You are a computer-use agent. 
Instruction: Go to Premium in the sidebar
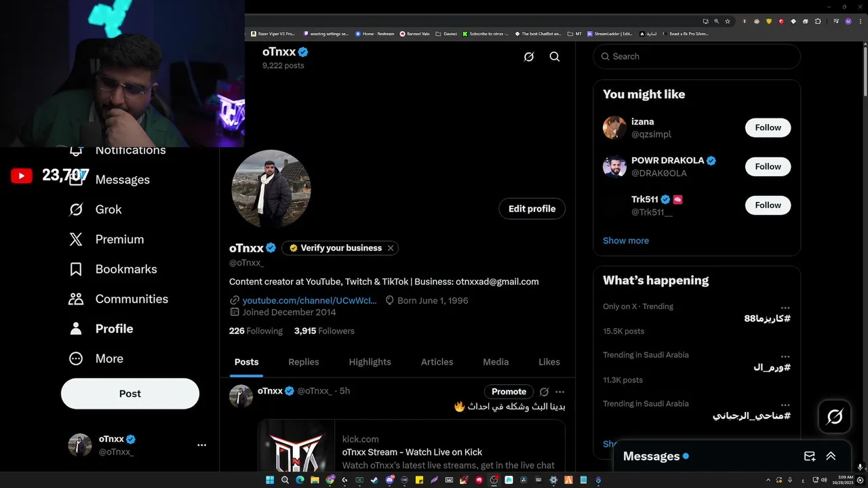[x=106, y=239]
